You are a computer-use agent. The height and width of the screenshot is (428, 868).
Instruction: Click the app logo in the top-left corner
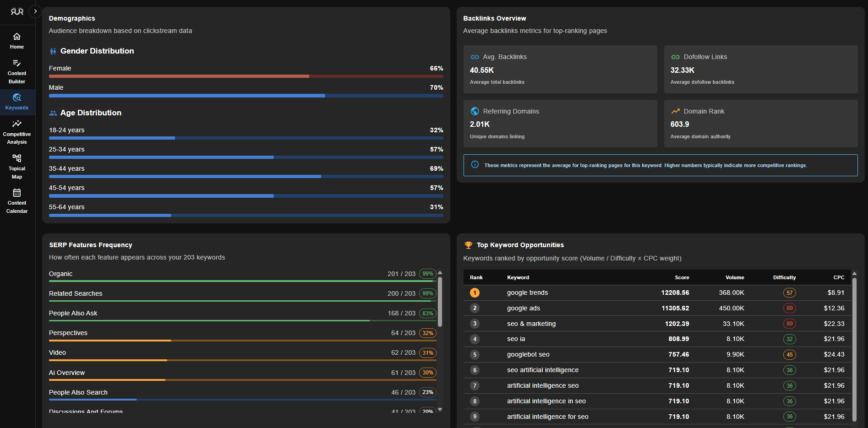(17, 11)
